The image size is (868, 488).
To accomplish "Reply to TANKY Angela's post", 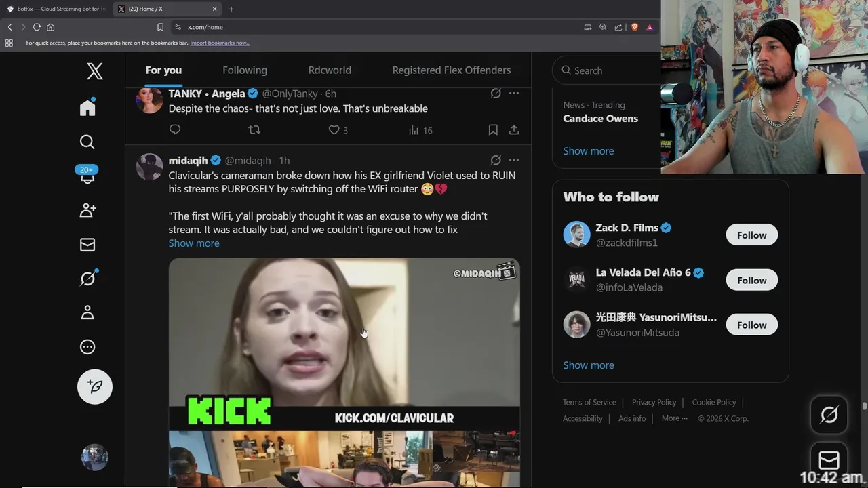I will coord(175,129).
